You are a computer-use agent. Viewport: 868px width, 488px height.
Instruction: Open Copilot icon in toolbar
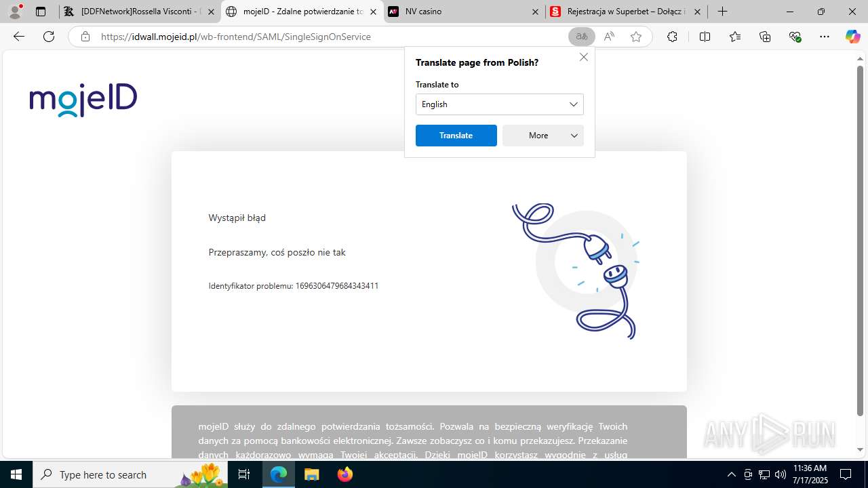[852, 37]
